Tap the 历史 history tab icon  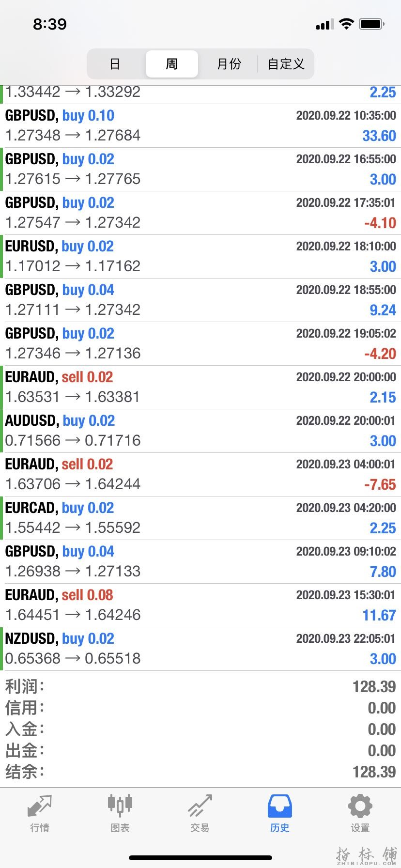(280, 806)
